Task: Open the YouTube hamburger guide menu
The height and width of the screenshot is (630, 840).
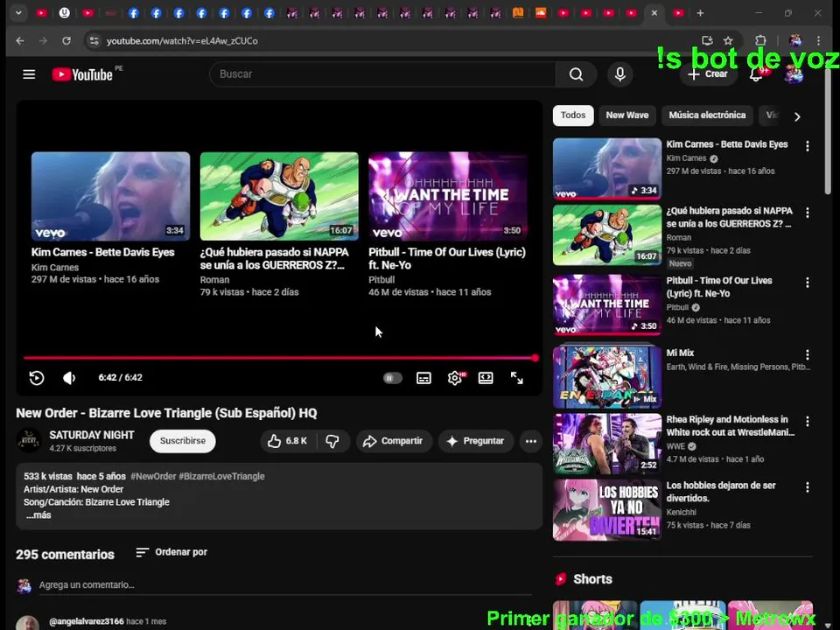Action: (29, 74)
